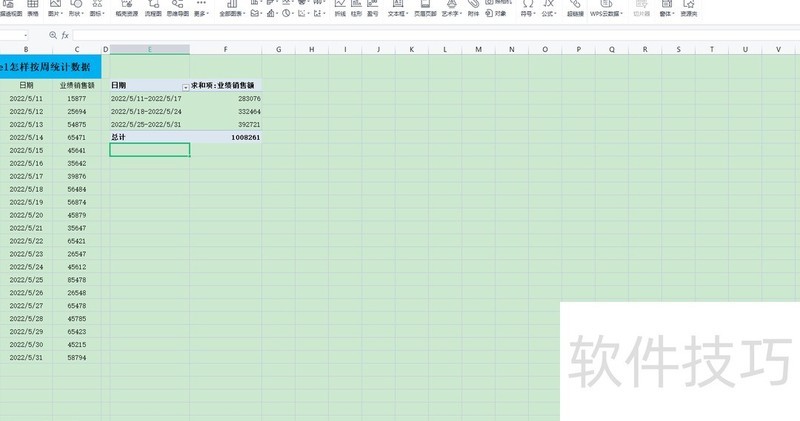Open the 资源夹 resource folder
The width and height of the screenshot is (800, 421).
tap(689, 8)
